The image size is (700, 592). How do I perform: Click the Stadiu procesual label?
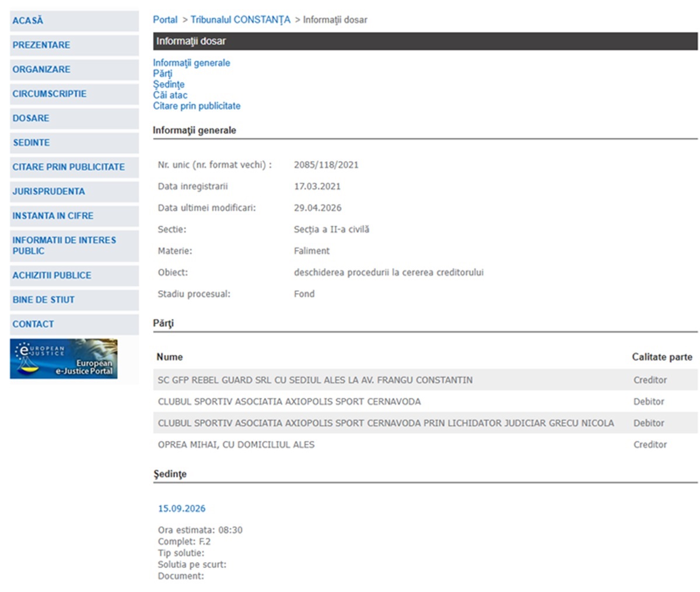coord(194,294)
